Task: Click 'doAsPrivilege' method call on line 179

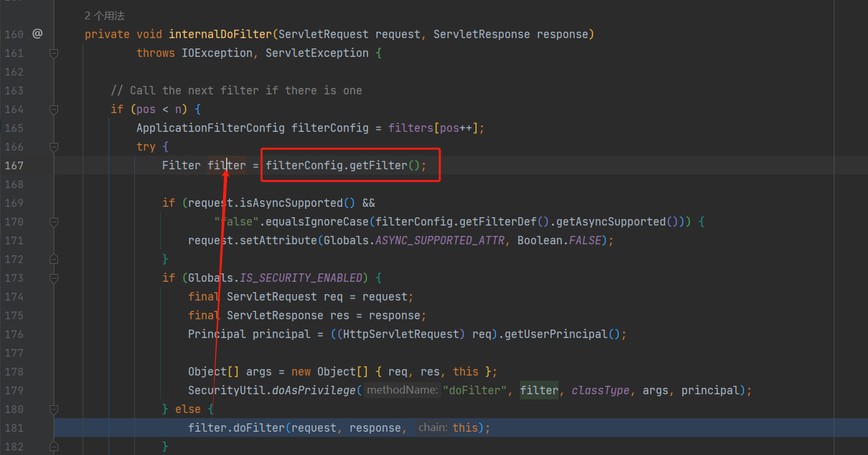Action: pos(314,390)
